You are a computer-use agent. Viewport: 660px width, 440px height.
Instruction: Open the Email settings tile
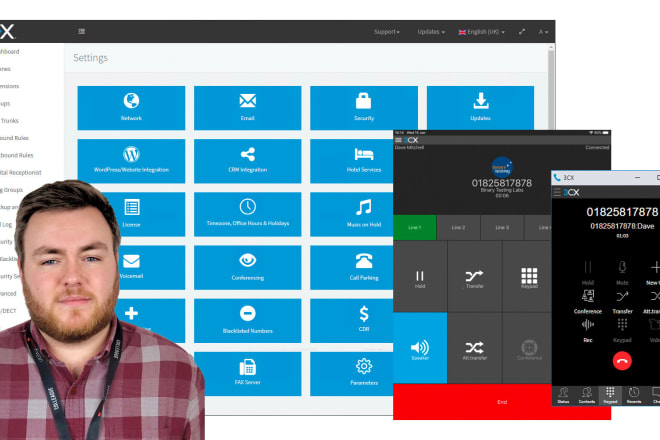(248, 108)
